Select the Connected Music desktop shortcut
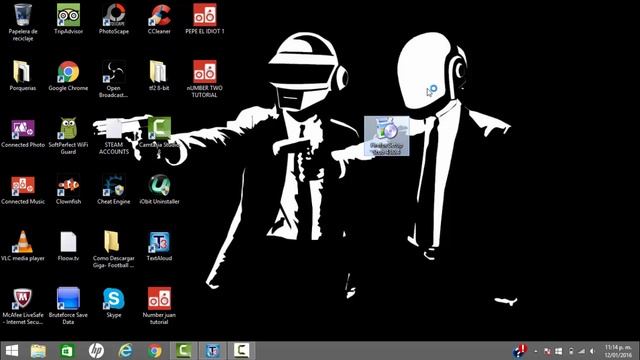 [x=23, y=189]
